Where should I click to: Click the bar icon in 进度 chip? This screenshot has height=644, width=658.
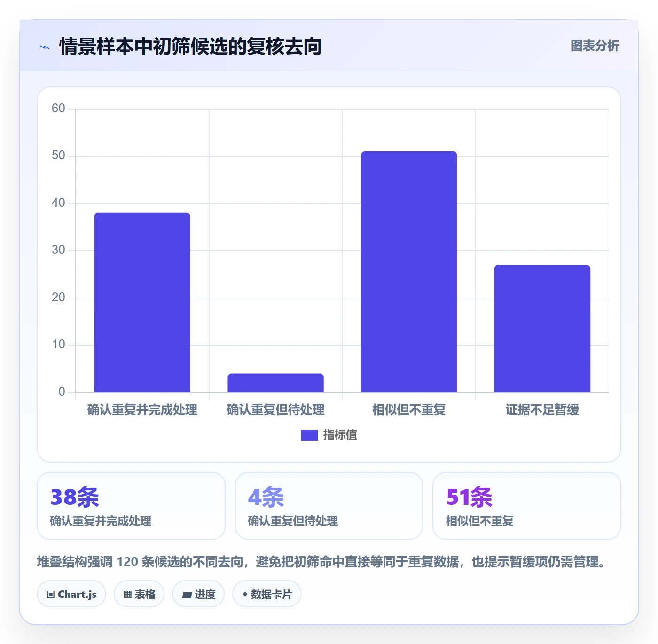(187, 595)
